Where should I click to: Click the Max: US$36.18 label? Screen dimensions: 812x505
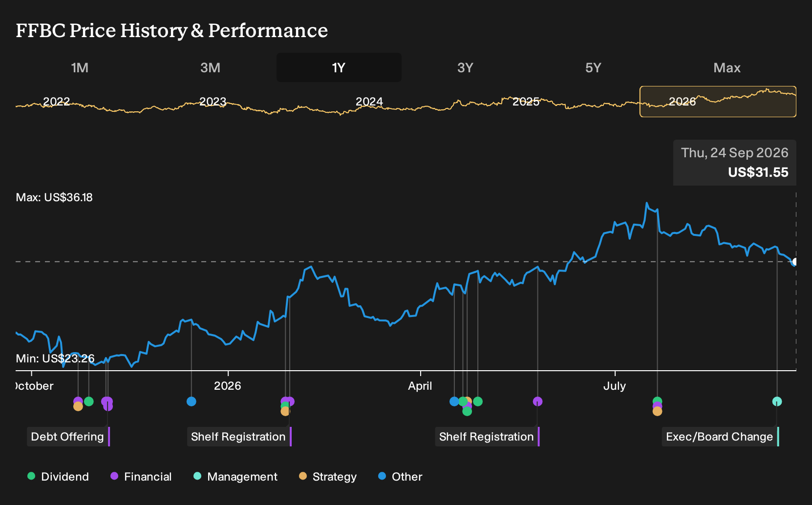(x=54, y=197)
